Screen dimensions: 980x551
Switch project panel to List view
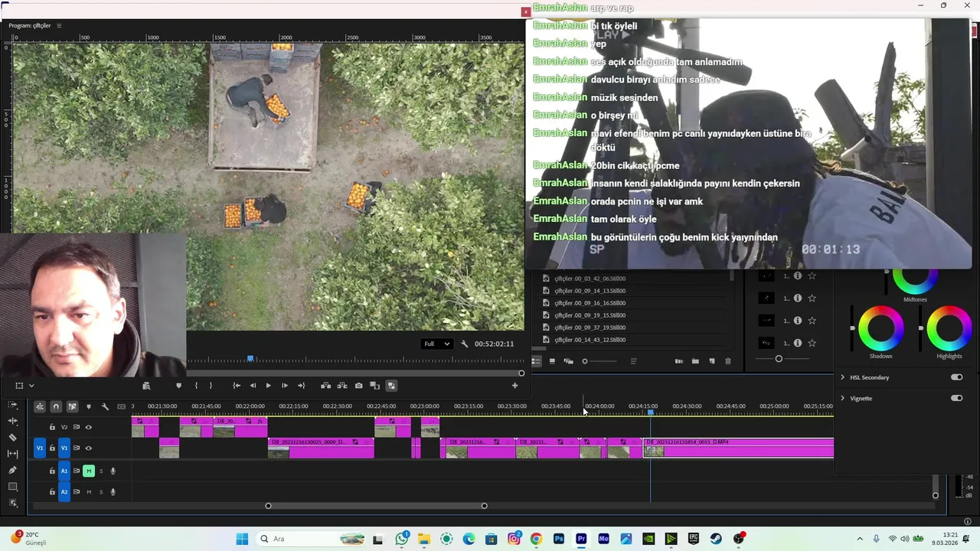click(537, 361)
